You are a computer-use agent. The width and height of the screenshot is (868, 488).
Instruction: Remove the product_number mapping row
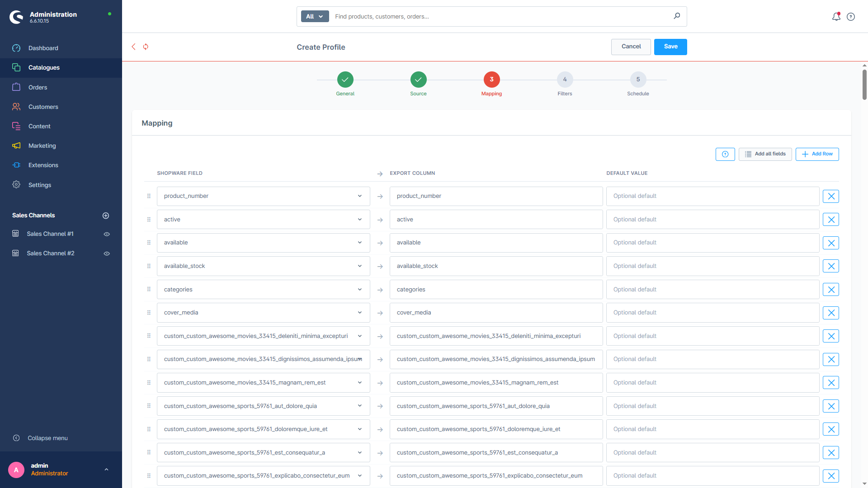click(831, 196)
